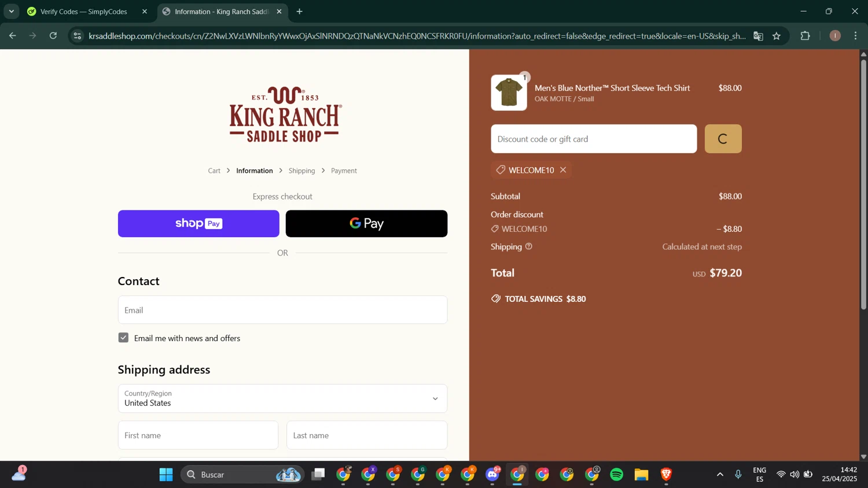868x488 pixels.
Task: Click the active Chrome taskbar window
Action: [517, 475]
